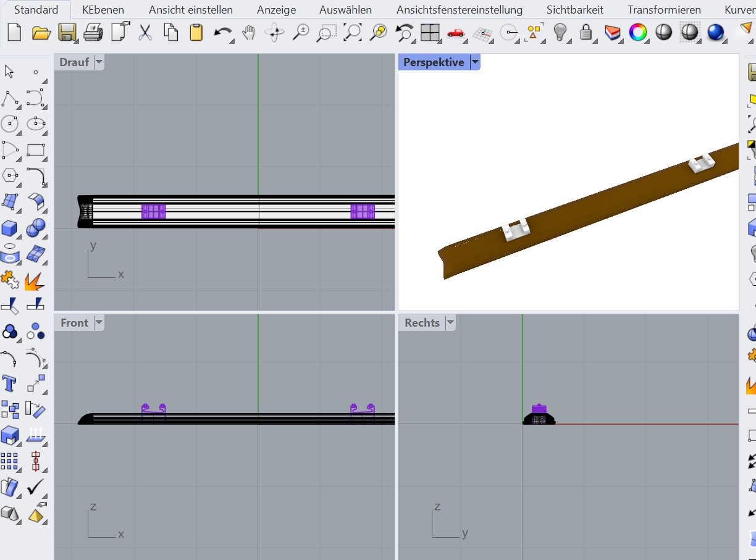Toggle the four-viewport layout icon
The width and height of the screenshot is (756, 560).
coord(430,32)
